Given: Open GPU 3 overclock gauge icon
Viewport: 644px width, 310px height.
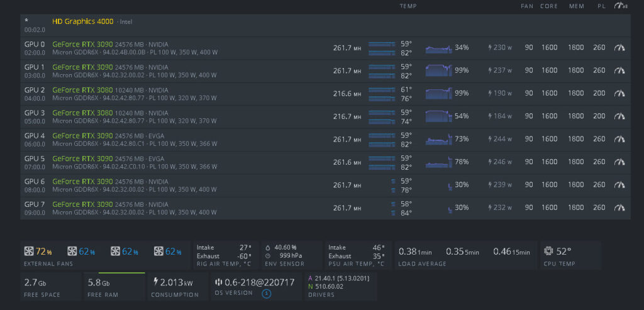Looking at the screenshot, I should pos(619,116).
